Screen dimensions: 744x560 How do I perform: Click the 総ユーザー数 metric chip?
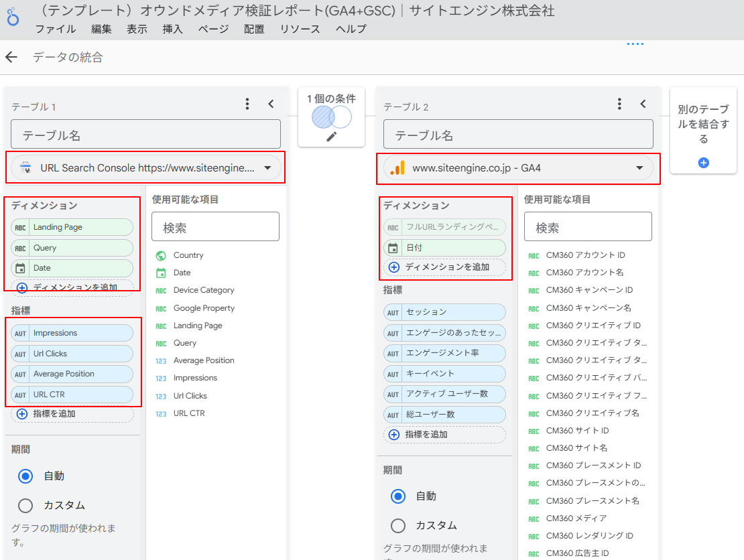[x=444, y=415]
